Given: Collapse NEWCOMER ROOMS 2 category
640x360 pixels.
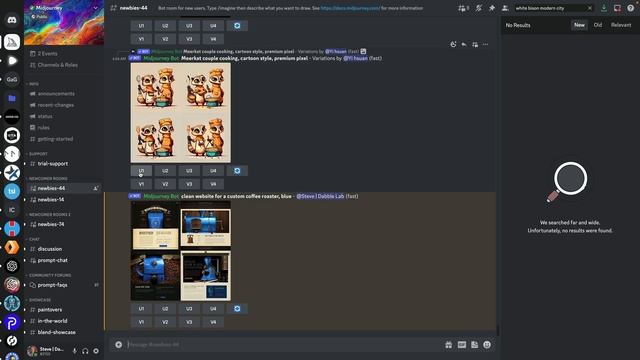Looking at the screenshot, I should (x=50, y=214).
